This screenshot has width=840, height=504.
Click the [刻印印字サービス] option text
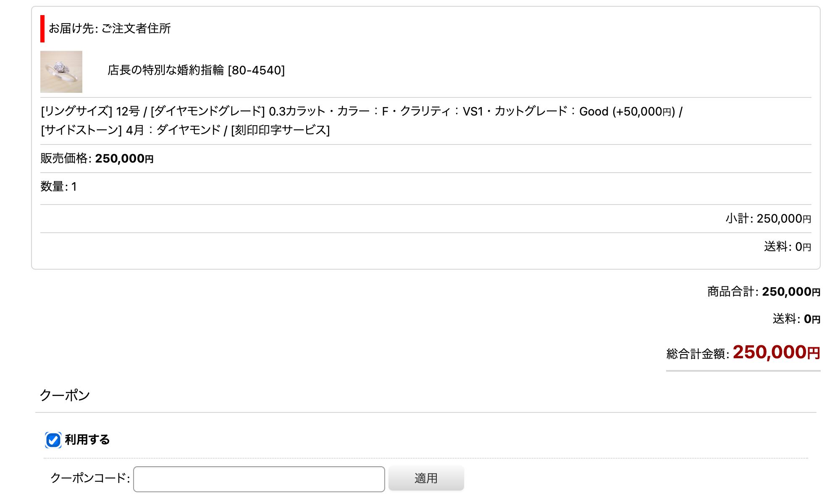click(280, 130)
